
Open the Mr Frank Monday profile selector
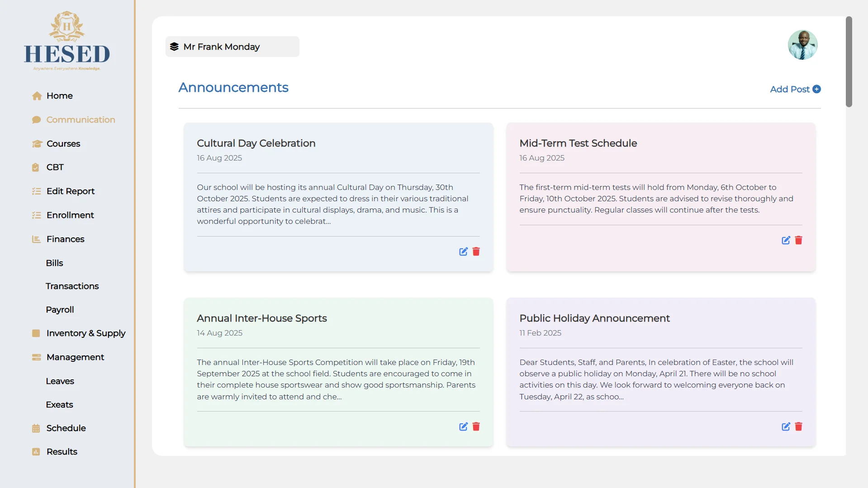coord(232,46)
